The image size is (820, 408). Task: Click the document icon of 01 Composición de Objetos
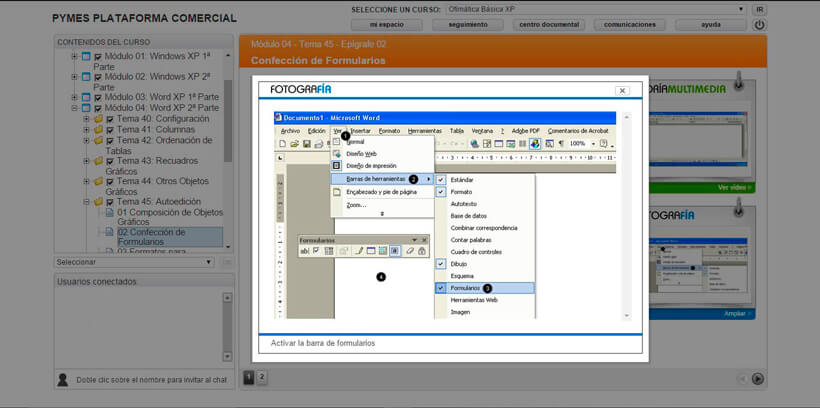[x=109, y=212]
